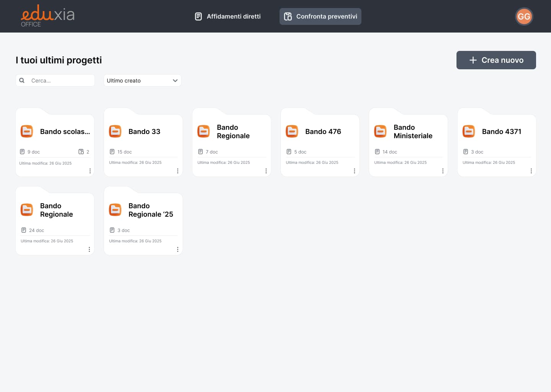551x392 pixels.
Task: Click the document icon beside 15 doc
Action: point(112,152)
